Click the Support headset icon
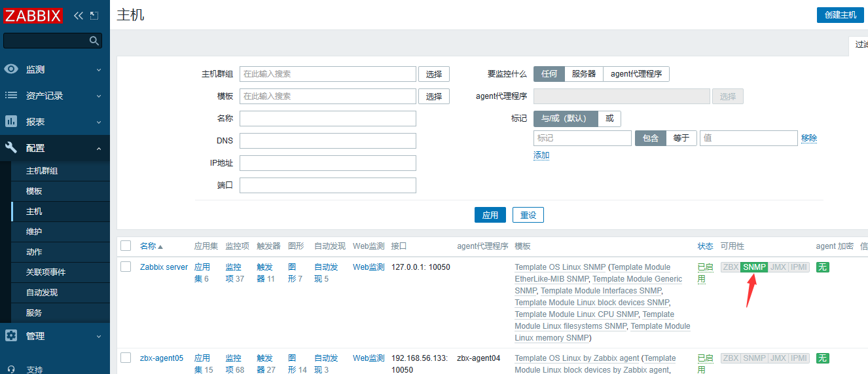Image resolution: width=868 pixels, height=374 pixels. pos(11,369)
